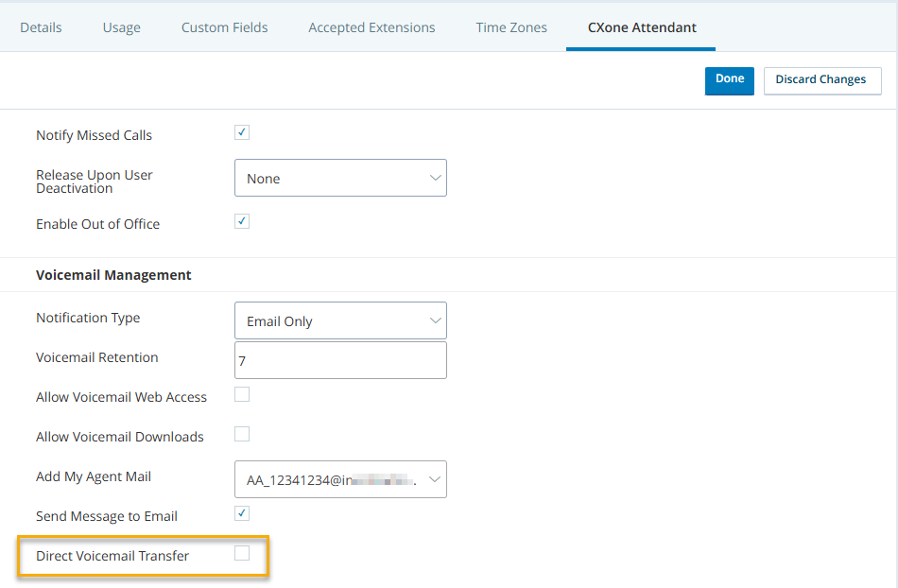Click the CXone Attendant tab

coord(641,27)
